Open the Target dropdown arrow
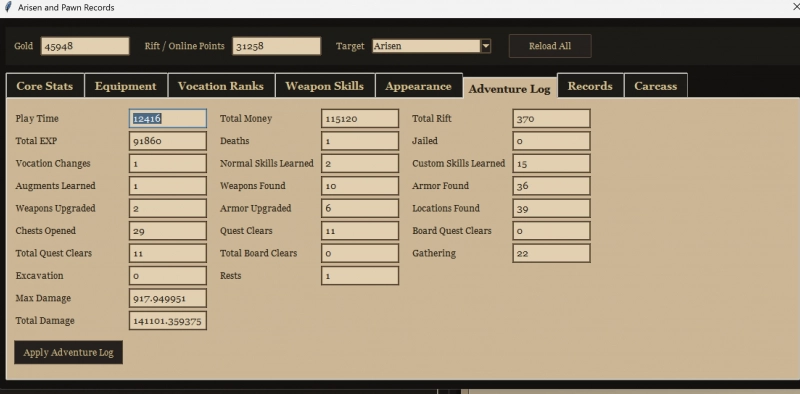This screenshot has width=800, height=394. pyautogui.click(x=486, y=46)
